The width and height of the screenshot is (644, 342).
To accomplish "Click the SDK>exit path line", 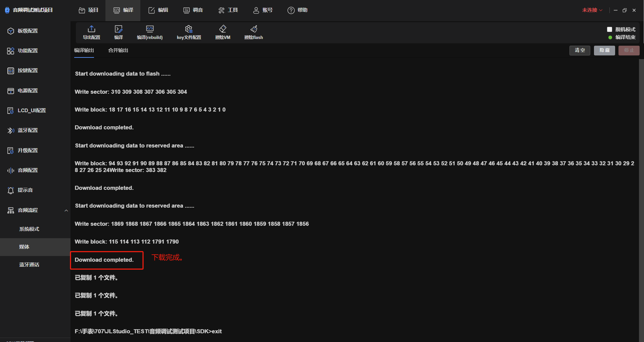I will [x=148, y=331].
